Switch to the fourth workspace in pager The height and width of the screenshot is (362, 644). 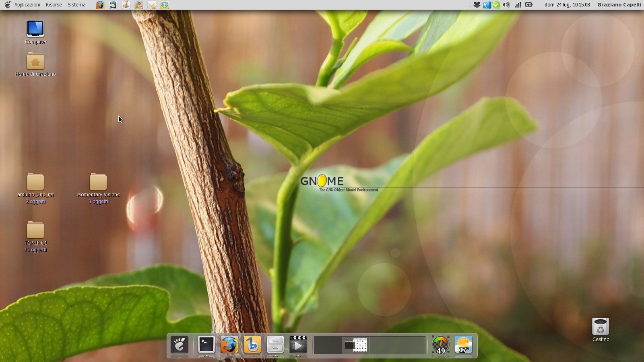point(411,345)
